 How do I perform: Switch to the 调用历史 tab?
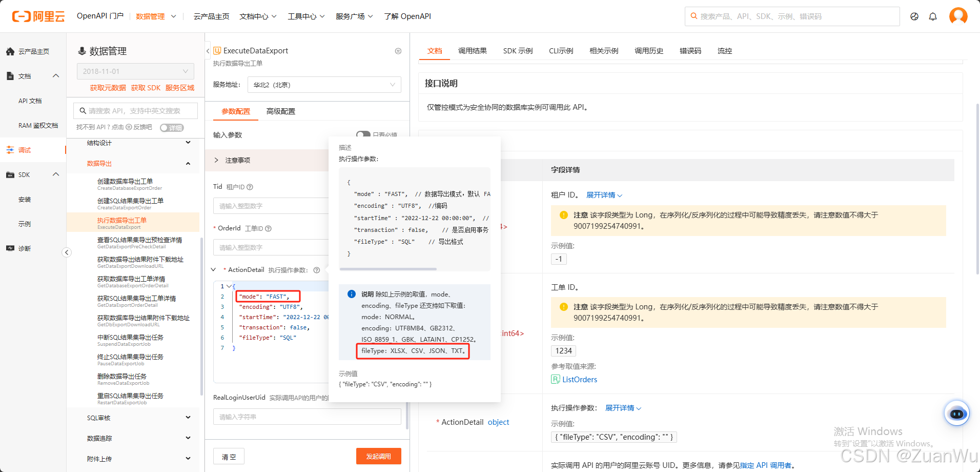[649, 51]
